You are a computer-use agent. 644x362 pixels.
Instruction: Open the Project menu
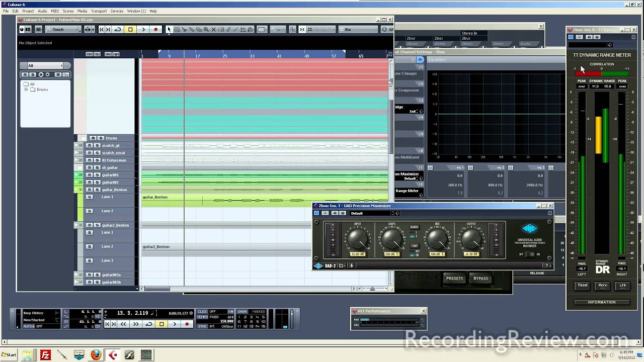click(x=28, y=11)
